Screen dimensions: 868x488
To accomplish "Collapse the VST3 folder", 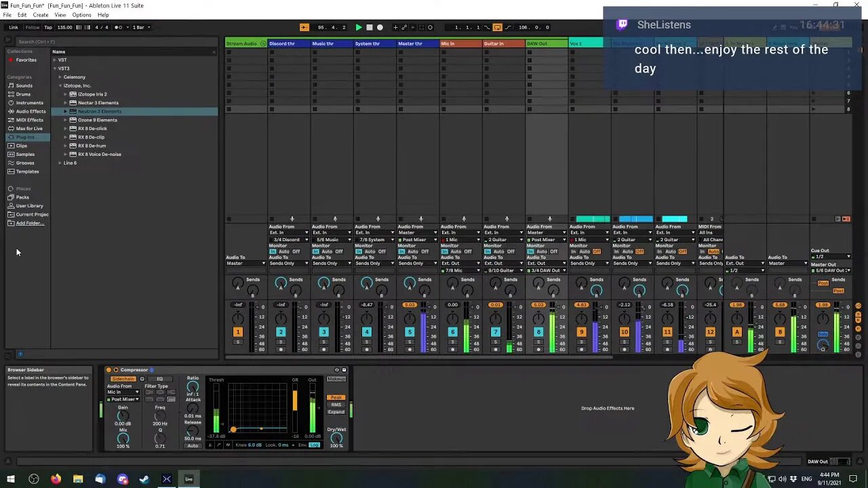I will 55,68.
